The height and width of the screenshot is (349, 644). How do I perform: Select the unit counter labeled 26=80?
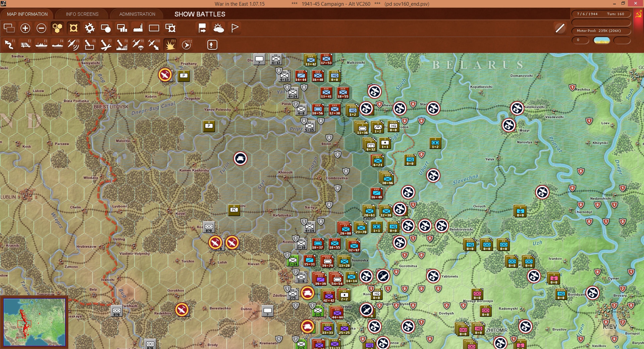[x=345, y=229]
